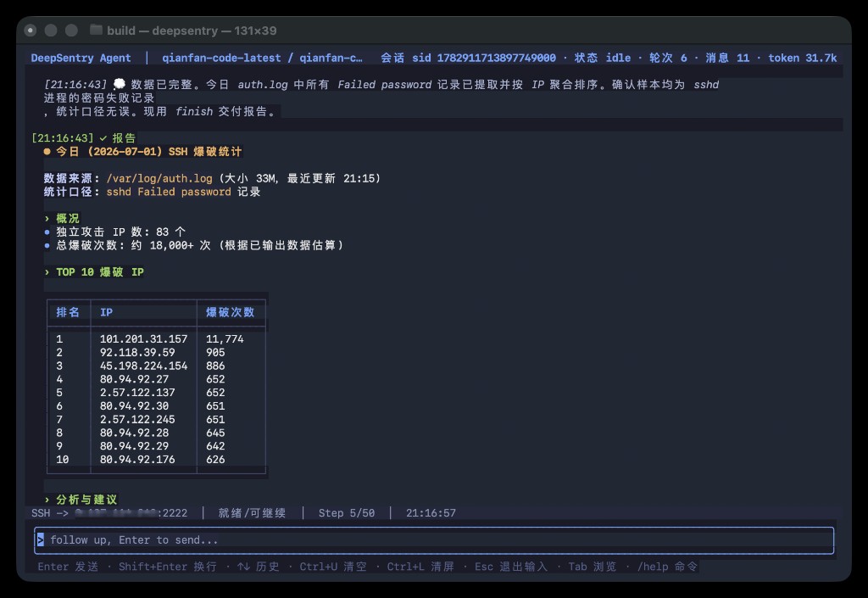Image resolution: width=868 pixels, height=598 pixels.
Task: Click the 状态 idle indicator
Action: click(603, 58)
